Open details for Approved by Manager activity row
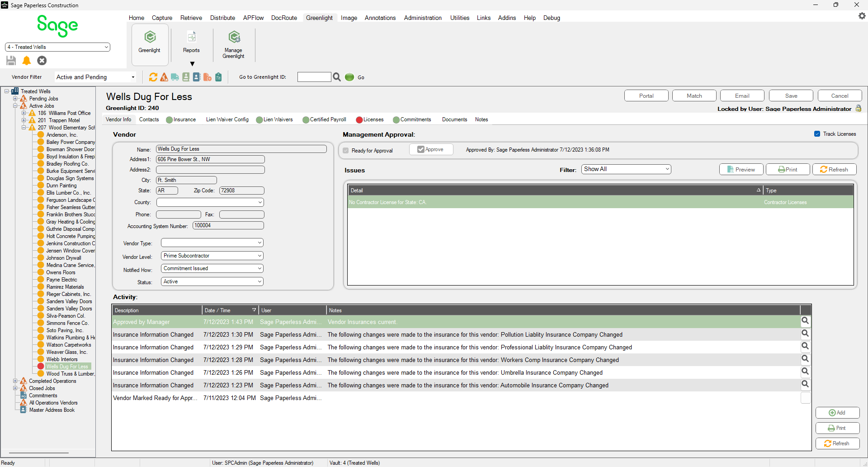Viewport: 868px width, 467px height. point(805,321)
